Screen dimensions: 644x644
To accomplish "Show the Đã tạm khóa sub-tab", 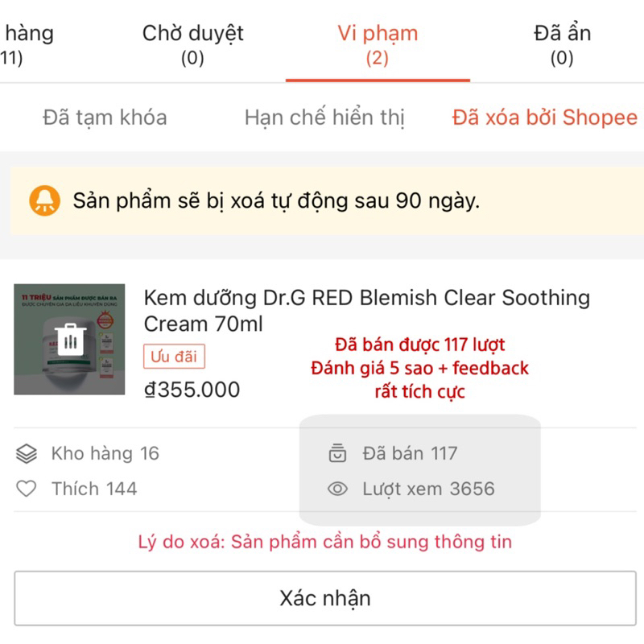I will 105,118.
